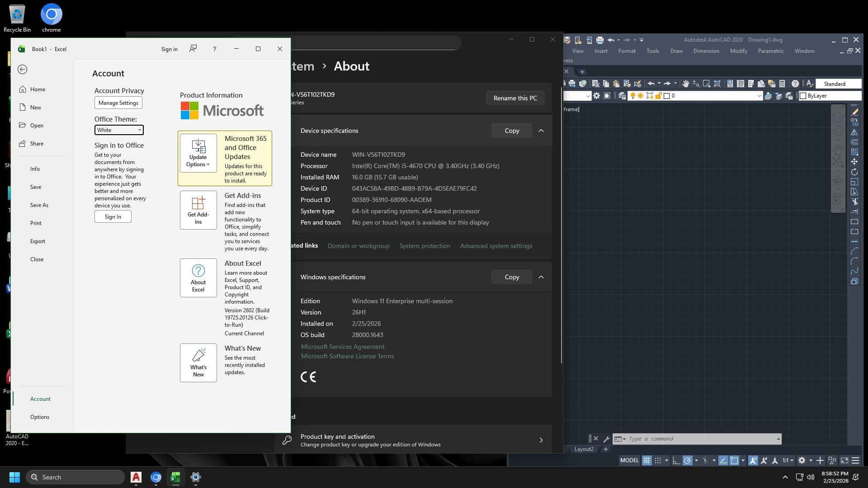Screen dimensions: 868x488
Task: Click the Clean Screen icon in AutoCAD status bar
Action: [844, 460]
